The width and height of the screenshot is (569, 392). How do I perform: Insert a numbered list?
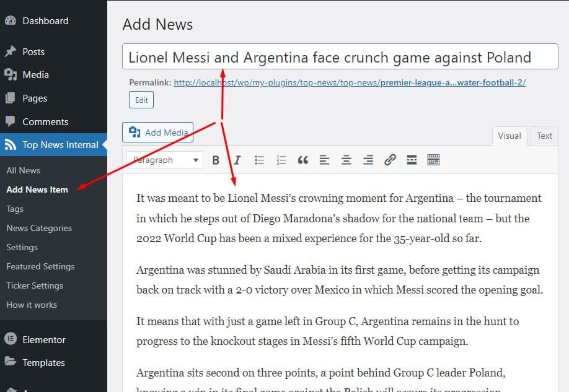click(281, 160)
